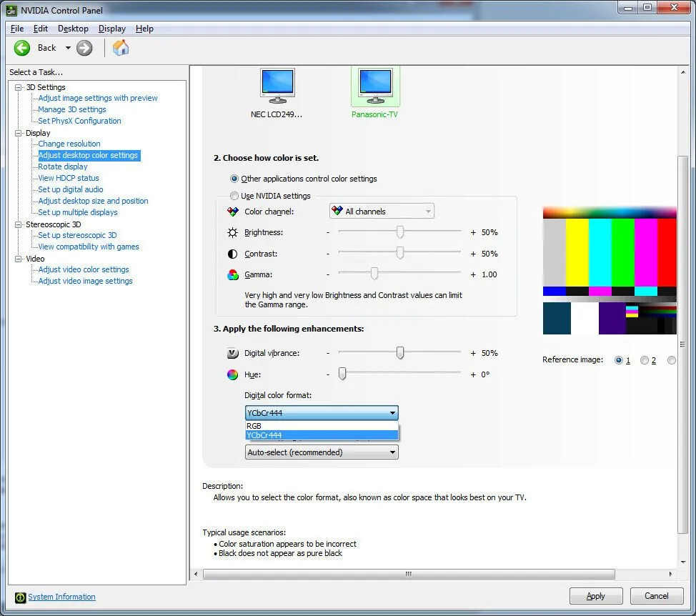This screenshot has width=696, height=616.
Task: Select the NEC LCD249 monitor icon
Action: [277, 86]
